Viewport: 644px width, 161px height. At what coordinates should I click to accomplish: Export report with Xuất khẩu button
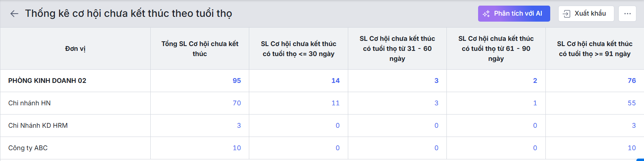[x=585, y=14]
